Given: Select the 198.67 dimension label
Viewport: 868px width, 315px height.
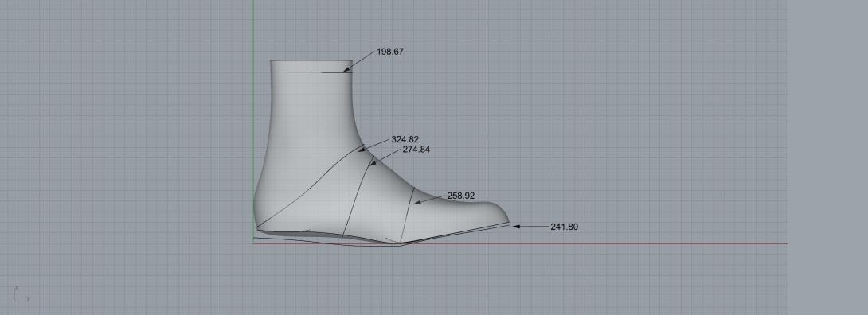Looking at the screenshot, I should click(390, 52).
